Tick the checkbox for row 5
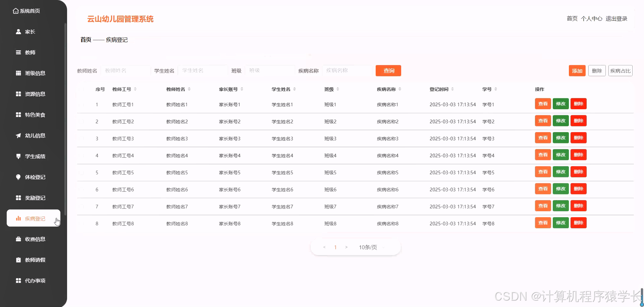 coord(81,173)
